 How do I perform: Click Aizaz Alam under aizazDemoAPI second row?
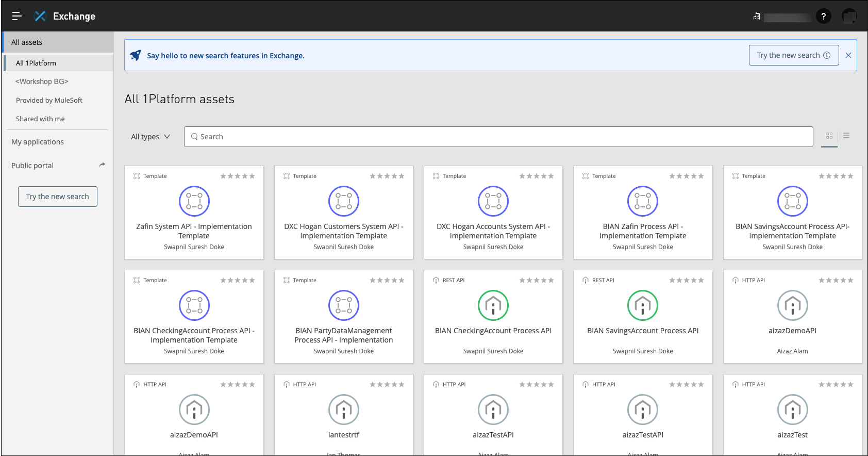[793, 351]
